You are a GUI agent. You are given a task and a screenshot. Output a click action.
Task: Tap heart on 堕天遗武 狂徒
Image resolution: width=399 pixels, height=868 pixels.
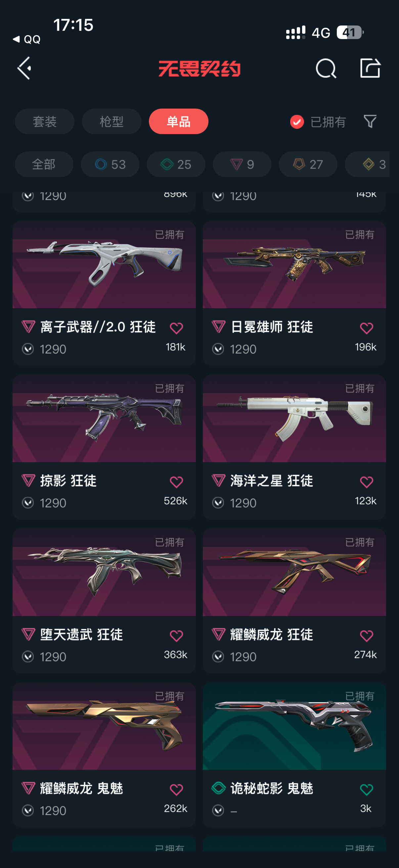pos(176,636)
